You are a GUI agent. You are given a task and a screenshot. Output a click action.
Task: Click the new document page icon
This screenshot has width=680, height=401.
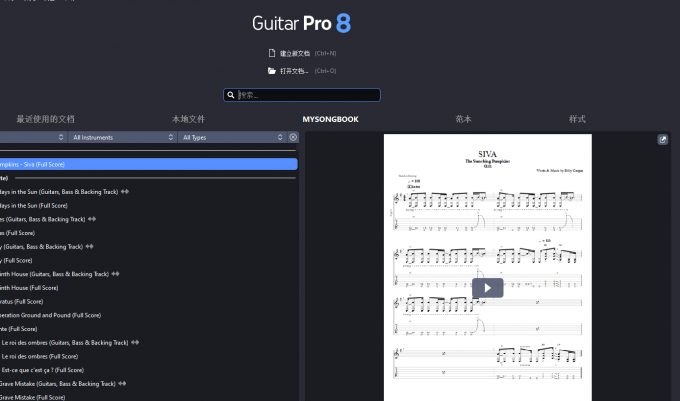click(272, 53)
